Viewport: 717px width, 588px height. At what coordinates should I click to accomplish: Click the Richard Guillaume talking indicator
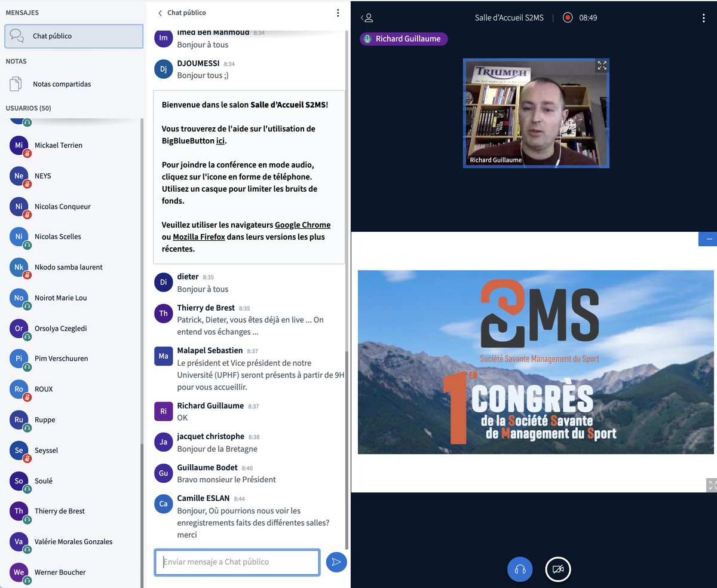click(403, 39)
